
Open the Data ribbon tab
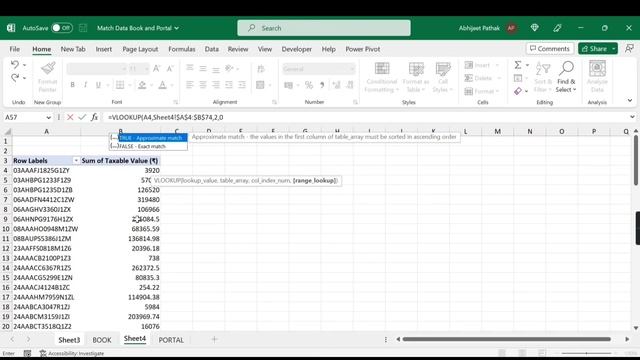211,49
